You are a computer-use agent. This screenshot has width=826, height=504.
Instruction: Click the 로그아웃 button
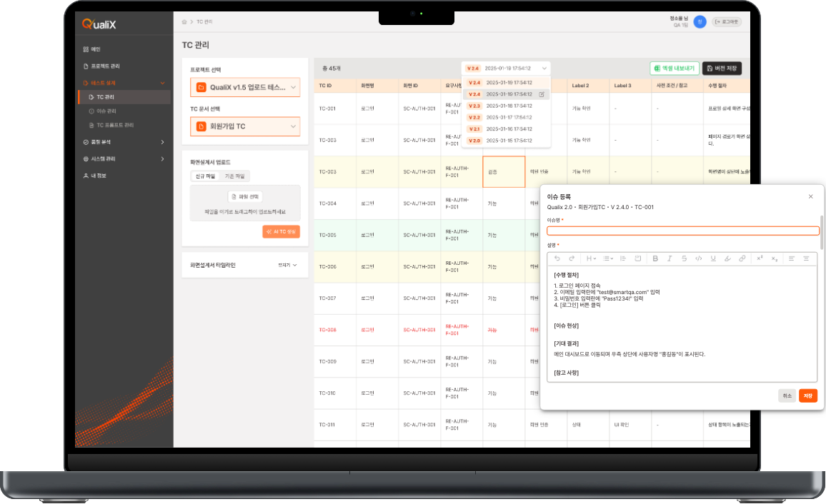(x=727, y=21)
